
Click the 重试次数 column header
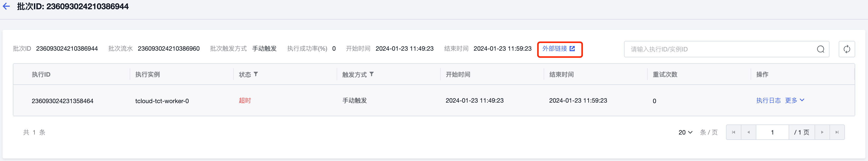665,74
